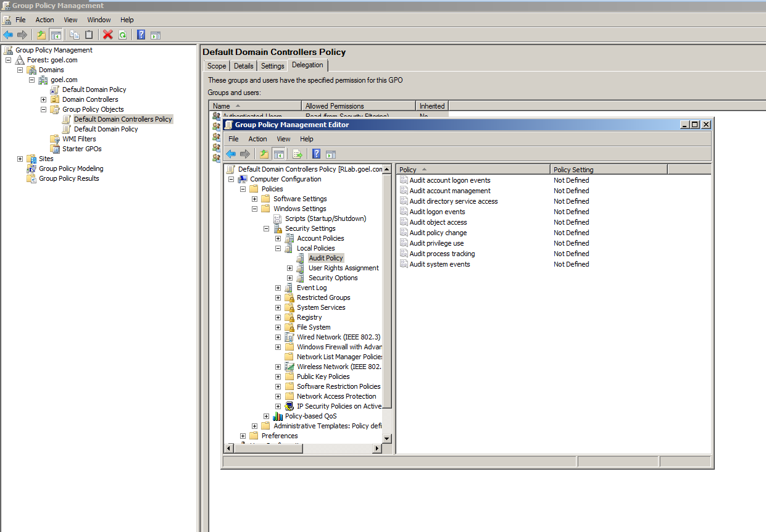
Task: Click Copy icon in main toolbar
Action: pos(75,35)
